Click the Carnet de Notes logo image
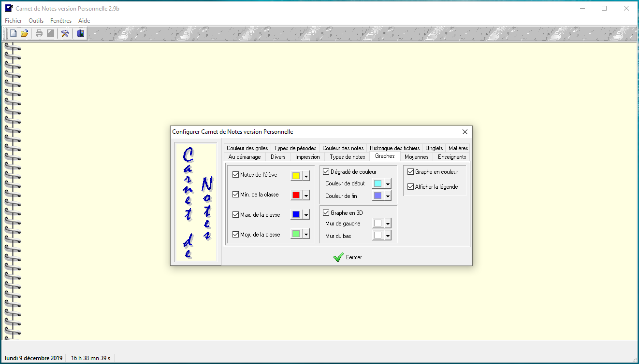The image size is (639, 364). pos(196,202)
